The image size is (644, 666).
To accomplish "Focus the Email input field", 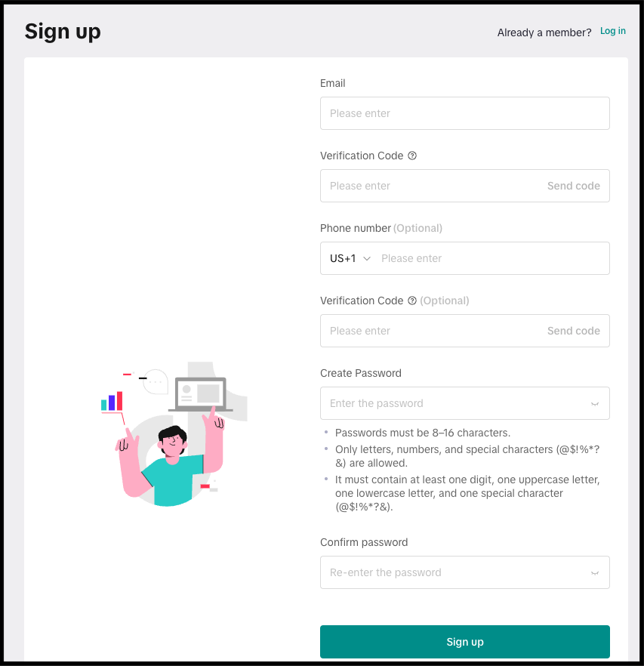I will click(x=464, y=113).
